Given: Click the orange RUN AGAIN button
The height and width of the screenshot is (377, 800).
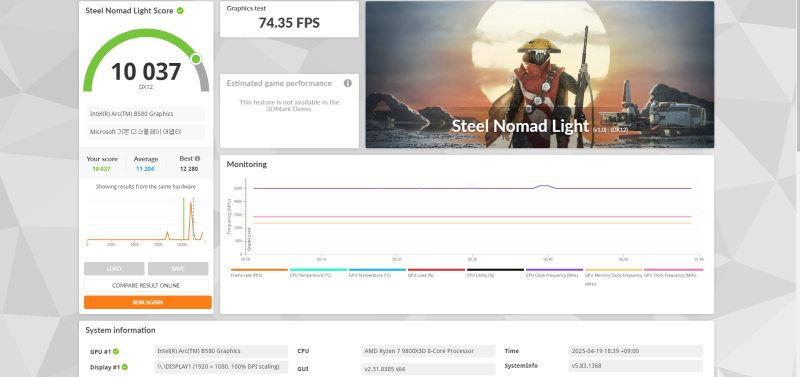Looking at the screenshot, I should click(148, 303).
